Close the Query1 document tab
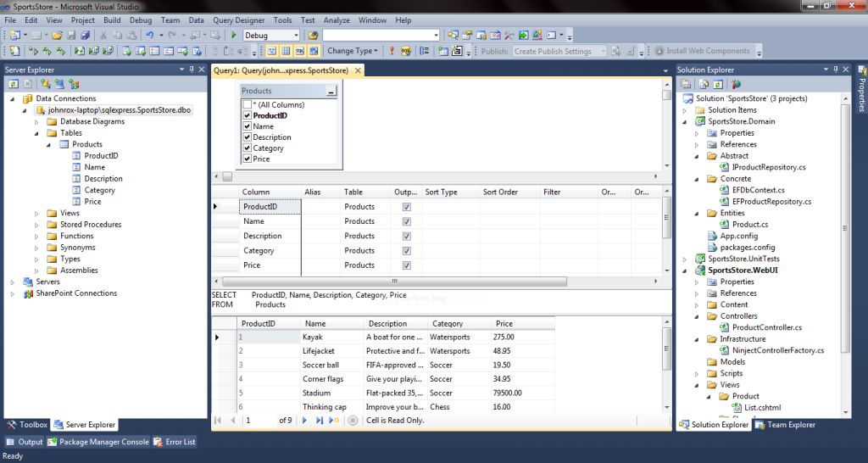The width and height of the screenshot is (868, 463). pyautogui.click(x=358, y=70)
